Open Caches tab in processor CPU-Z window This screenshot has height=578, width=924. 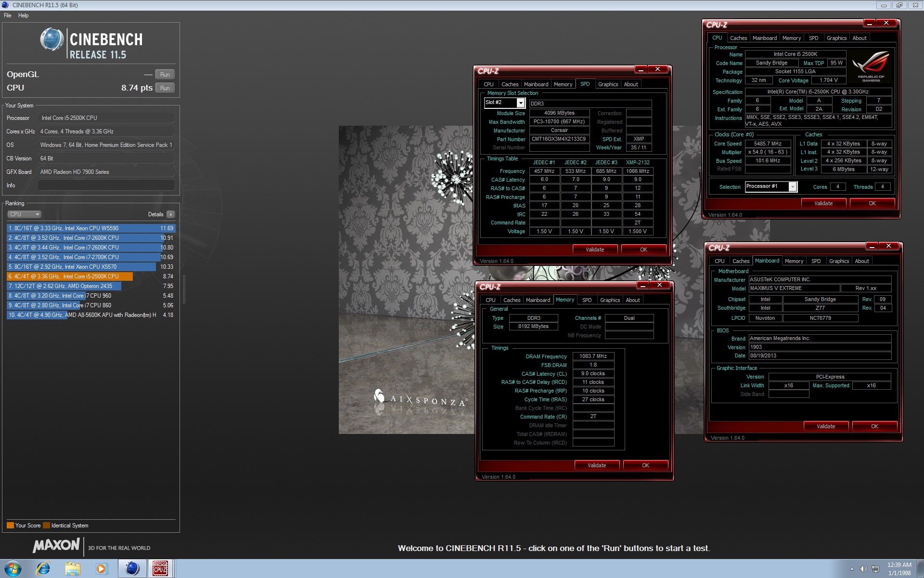click(x=738, y=38)
